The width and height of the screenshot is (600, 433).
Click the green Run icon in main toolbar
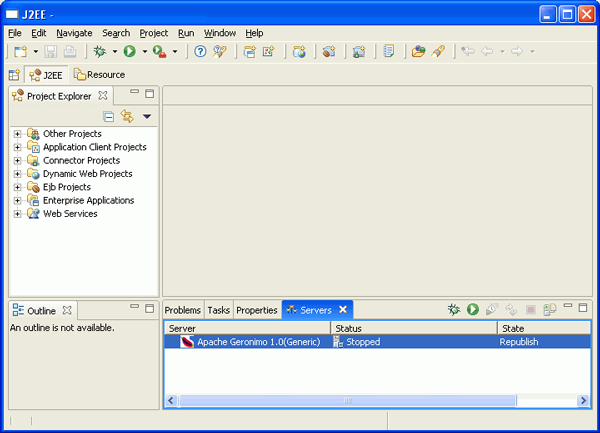click(x=130, y=51)
